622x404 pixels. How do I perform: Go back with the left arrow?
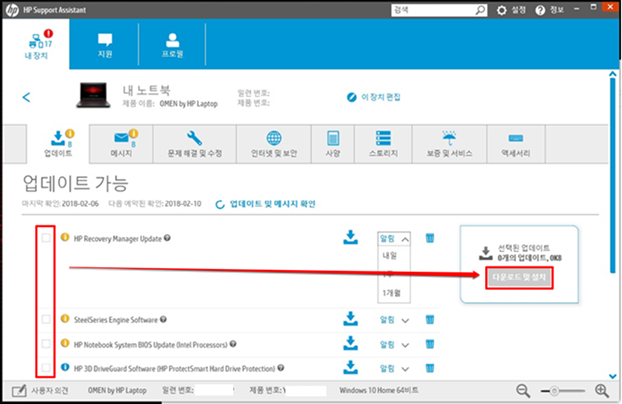(x=27, y=97)
